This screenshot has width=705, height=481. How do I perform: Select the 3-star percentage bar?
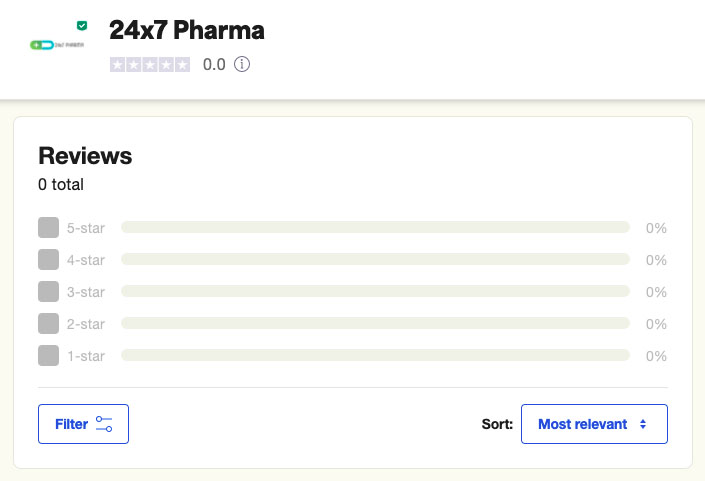375,292
